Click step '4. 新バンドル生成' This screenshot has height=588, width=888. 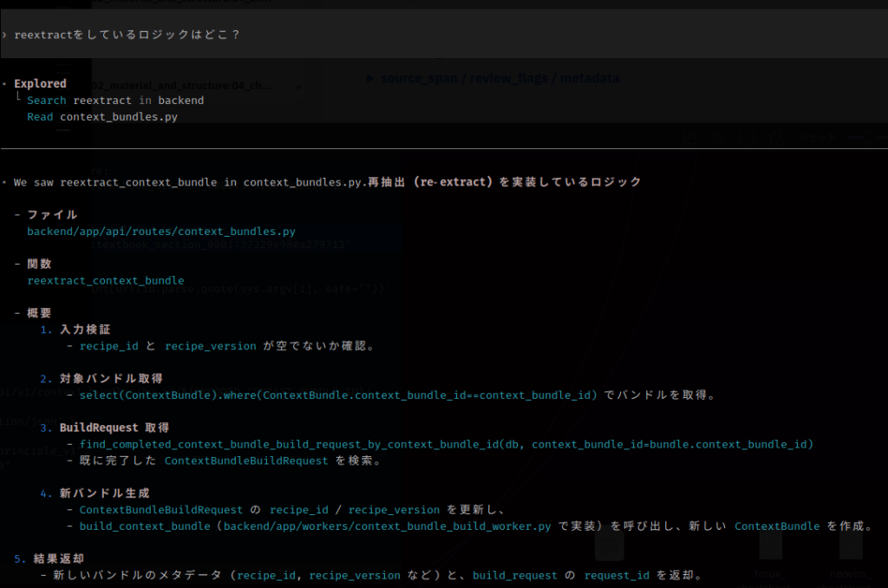pyautogui.click(x=95, y=493)
